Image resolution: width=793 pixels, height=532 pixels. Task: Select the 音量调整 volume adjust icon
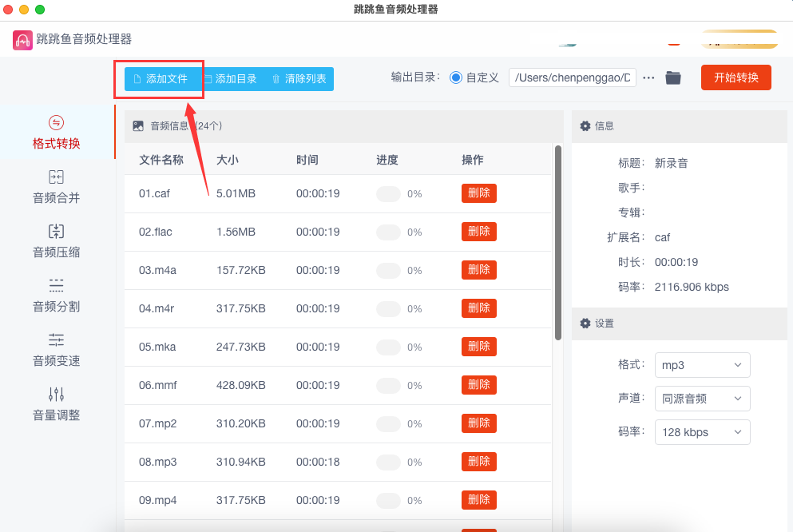(56, 395)
